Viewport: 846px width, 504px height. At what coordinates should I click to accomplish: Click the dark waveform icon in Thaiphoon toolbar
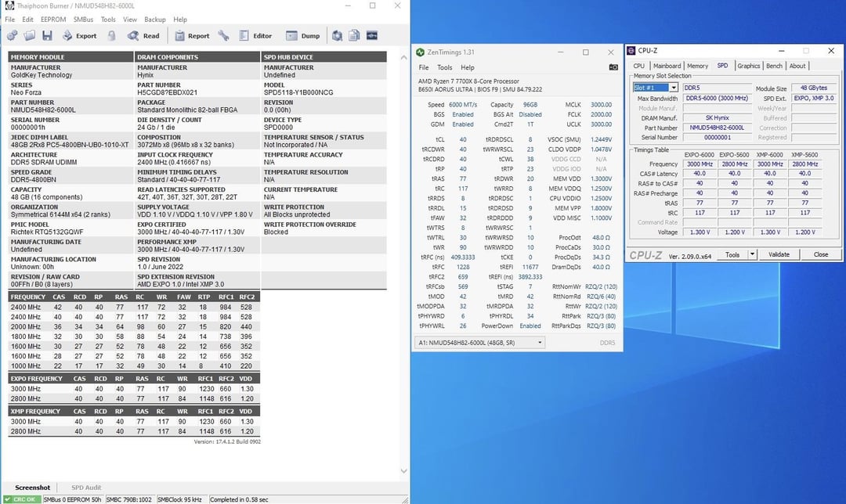point(372,35)
